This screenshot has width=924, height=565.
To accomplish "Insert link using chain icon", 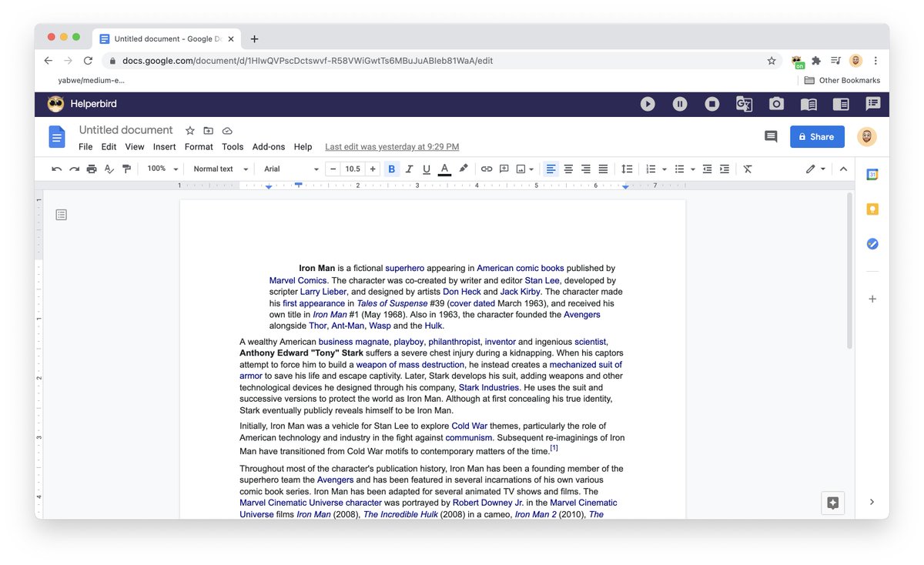I will coord(487,169).
